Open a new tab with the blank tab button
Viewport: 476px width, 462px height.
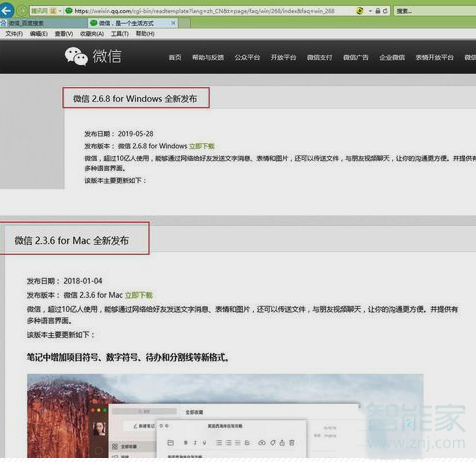coord(185,23)
